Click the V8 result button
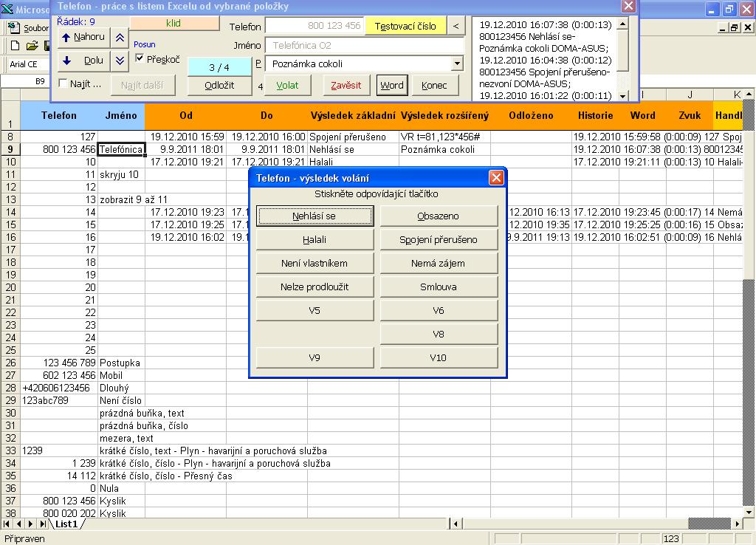The image size is (756, 545). point(439,335)
